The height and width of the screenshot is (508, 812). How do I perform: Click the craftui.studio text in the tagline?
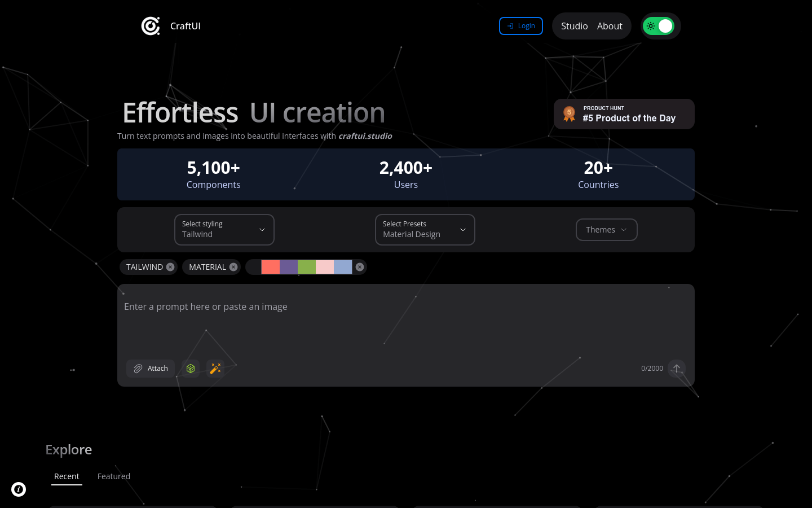[365, 136]
